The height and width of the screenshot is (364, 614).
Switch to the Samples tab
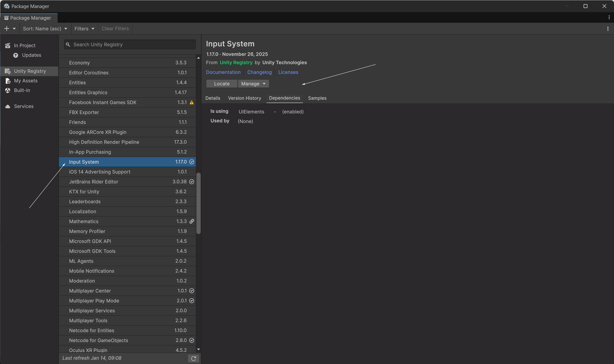(317, 98)
